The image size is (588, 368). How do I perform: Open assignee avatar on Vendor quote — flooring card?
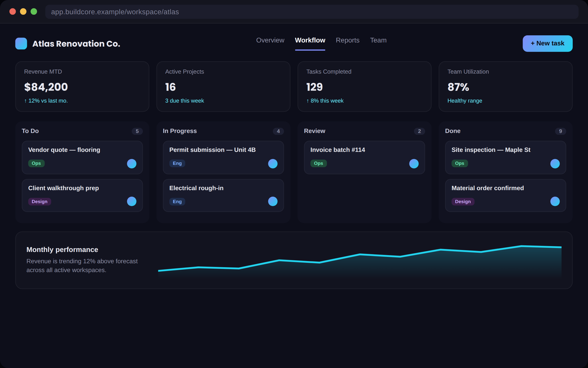tap(132, 164)
